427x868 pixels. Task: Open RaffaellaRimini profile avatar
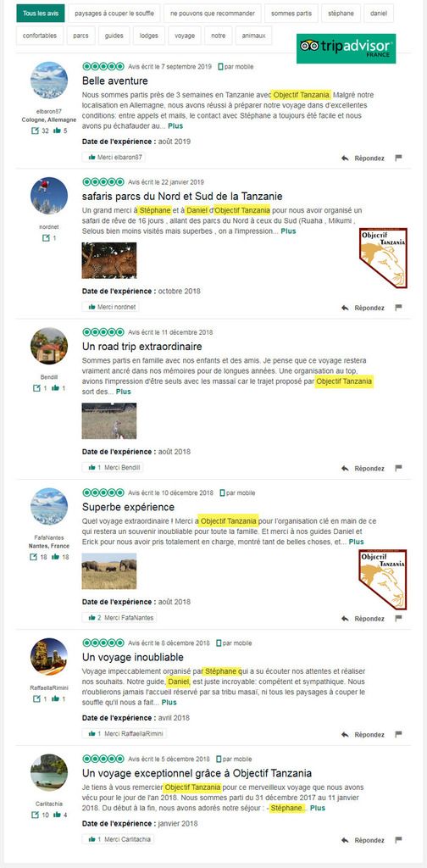pos(49,657)
